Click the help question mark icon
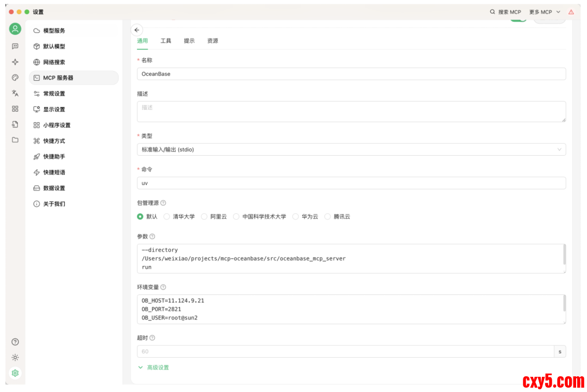The image size is (587, 392). (15, 342)
